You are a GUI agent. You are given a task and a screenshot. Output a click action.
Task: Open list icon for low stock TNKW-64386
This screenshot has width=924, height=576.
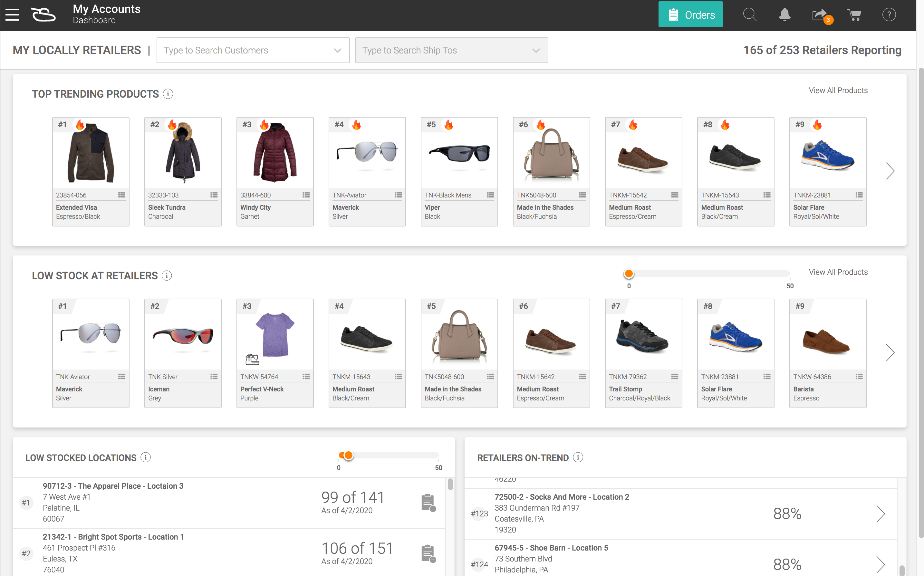coord(859,376)
